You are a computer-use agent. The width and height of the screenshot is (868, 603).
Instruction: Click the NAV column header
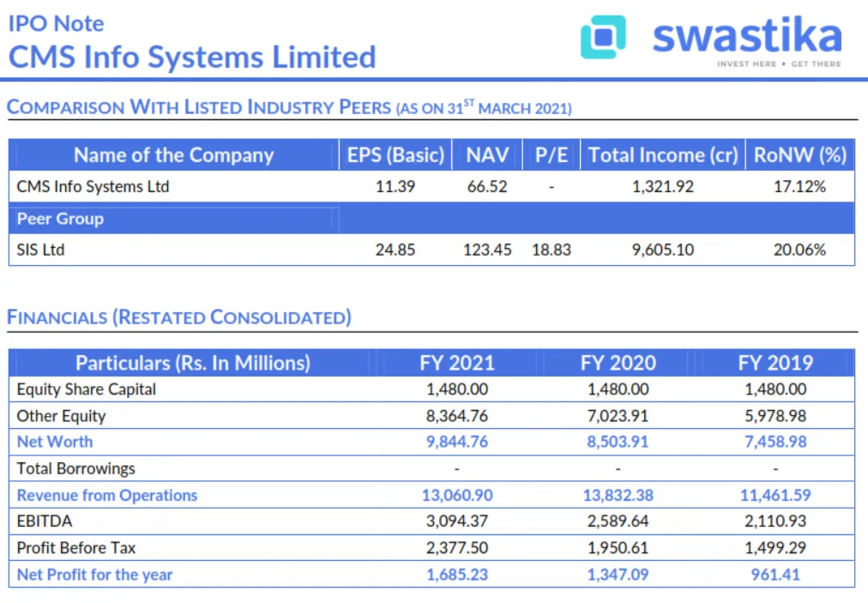tap(486, 154)
